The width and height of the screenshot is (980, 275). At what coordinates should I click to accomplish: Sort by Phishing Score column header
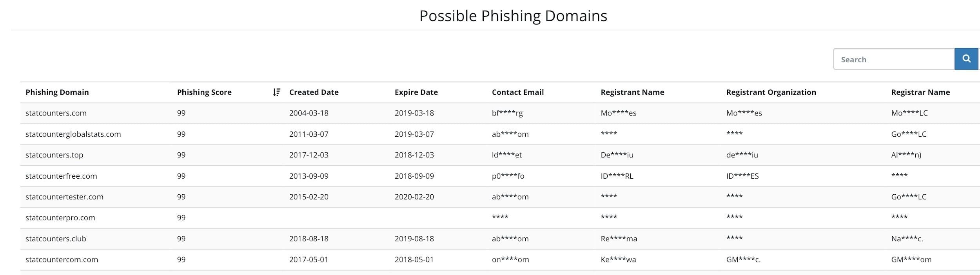pos(204,92)
